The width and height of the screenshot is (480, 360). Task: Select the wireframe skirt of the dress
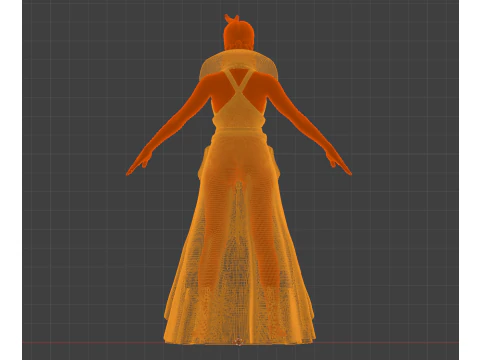[x=239, y=237]
